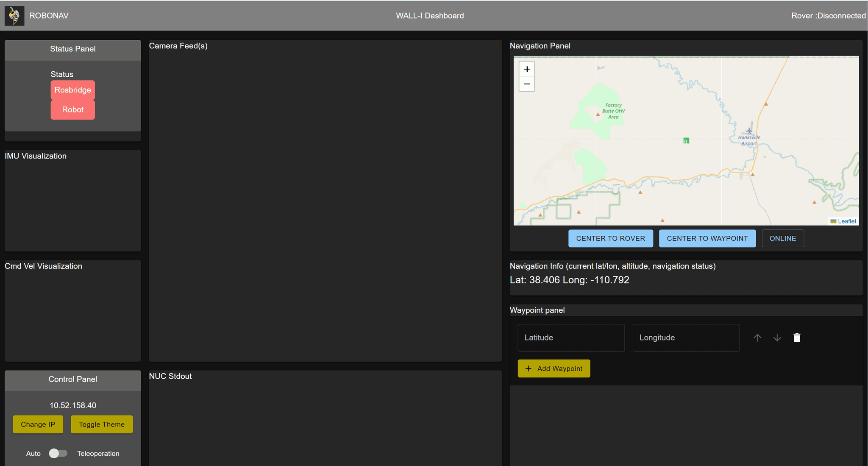Switch dashboard appearance with Toggle Theme

pyautogui.click(x=101, y=424)
